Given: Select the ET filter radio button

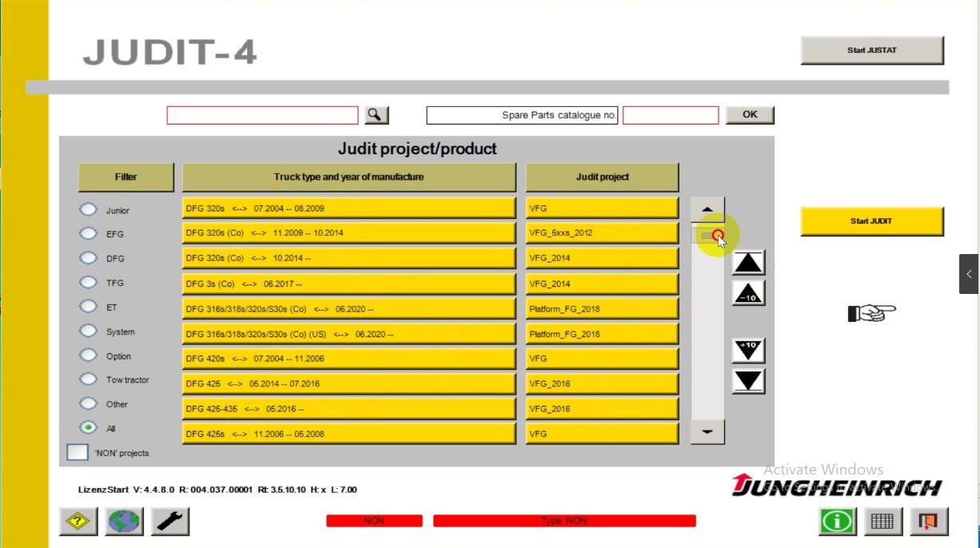Looking at the screenshot, I should [88, 307].
